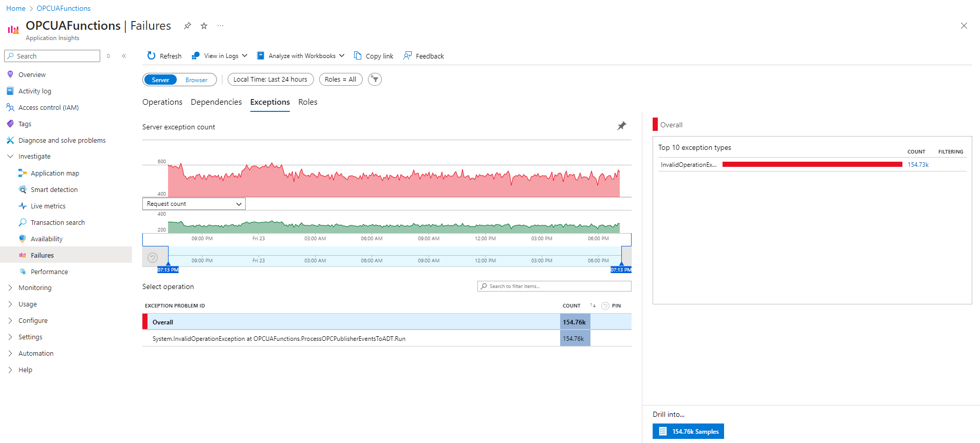Focus the Search to filter items box
Viewport: 980px width, 443px height.
(554, 286)
